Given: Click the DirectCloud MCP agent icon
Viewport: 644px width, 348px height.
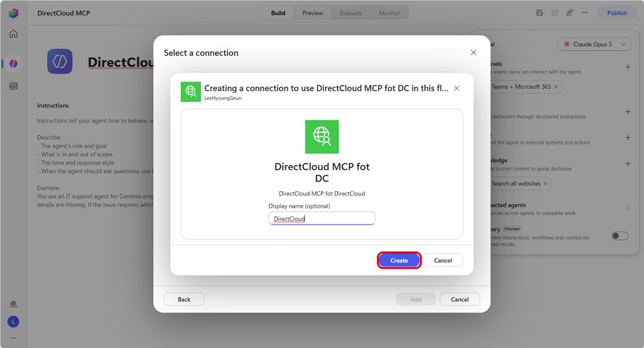Looking at the screenshot, I should [x=59, y=62].
